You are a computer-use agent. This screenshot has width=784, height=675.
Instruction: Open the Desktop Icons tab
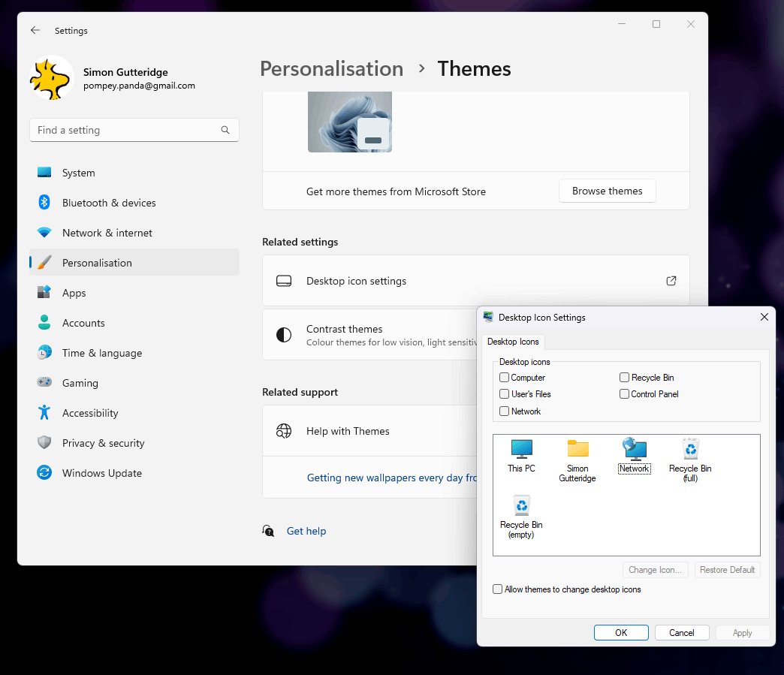click(513, 342)
